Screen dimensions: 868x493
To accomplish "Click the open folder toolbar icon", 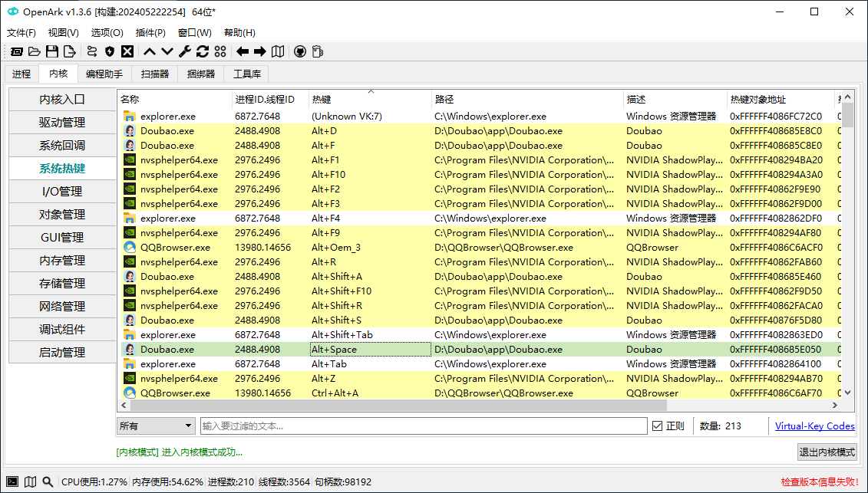I will (x=35, y=51).
